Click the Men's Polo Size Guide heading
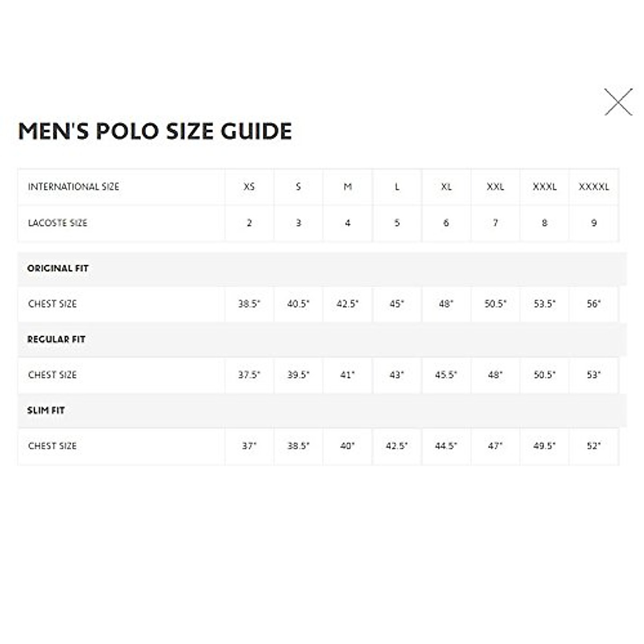 (155, 131)
